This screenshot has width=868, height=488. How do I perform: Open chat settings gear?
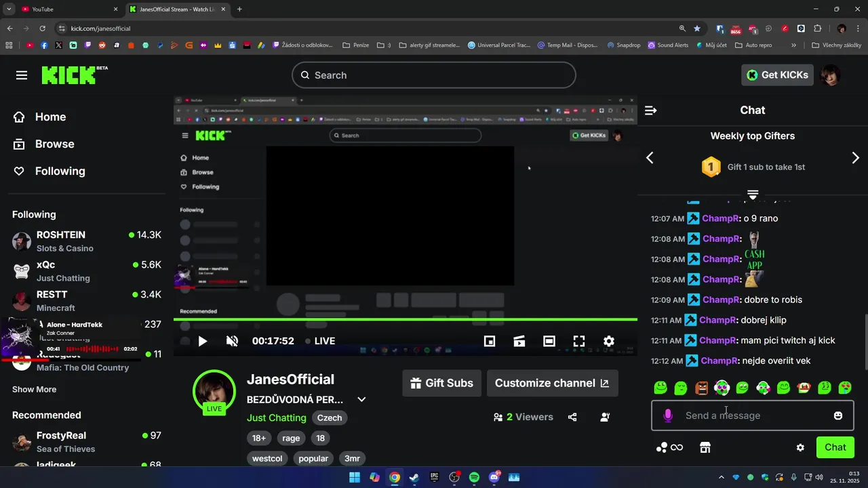coord(800,447)
